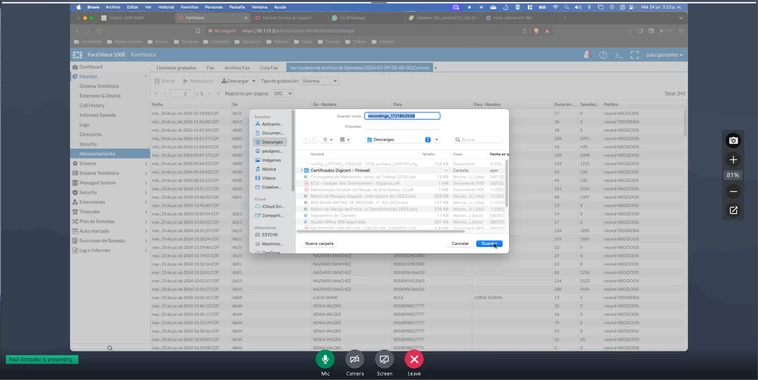This screenshot has width=758, height=380.
Task: Select Vídeos in the dialog sidebar
Action: [x=270, y=178]
